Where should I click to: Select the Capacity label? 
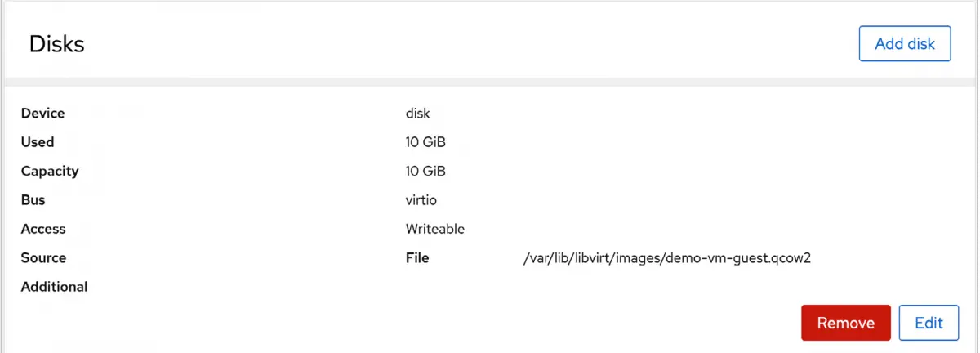click(x=50, y=171)
